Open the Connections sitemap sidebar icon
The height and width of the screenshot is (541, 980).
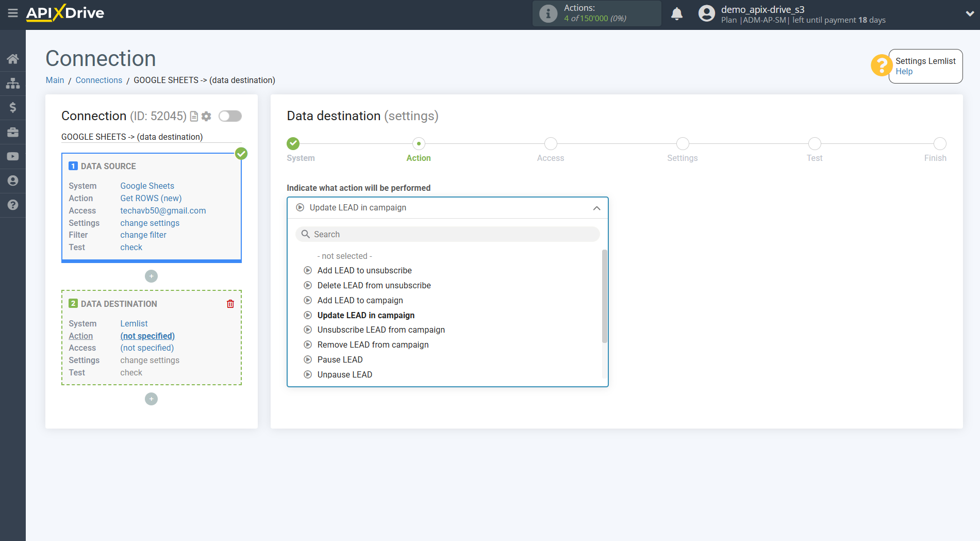(x=13, y=83)
